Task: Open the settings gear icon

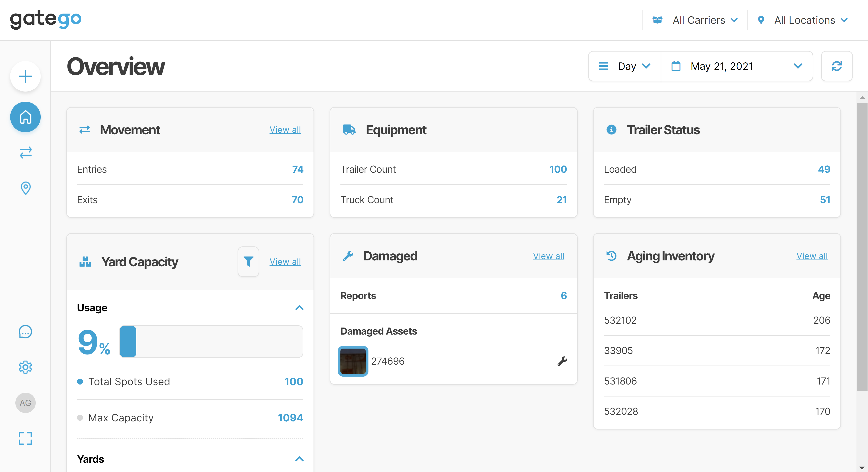Action: 25,367
